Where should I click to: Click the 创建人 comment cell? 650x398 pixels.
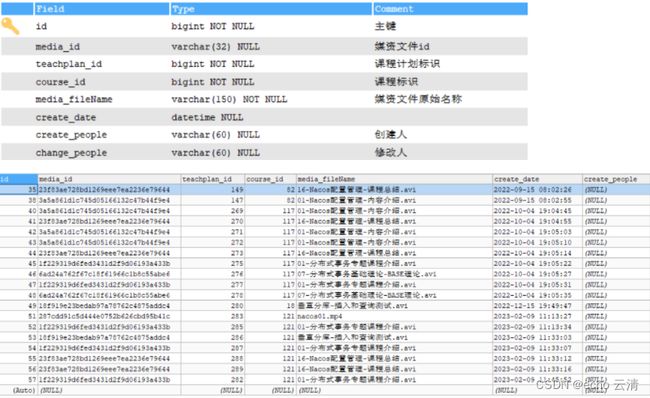[391, 135]
